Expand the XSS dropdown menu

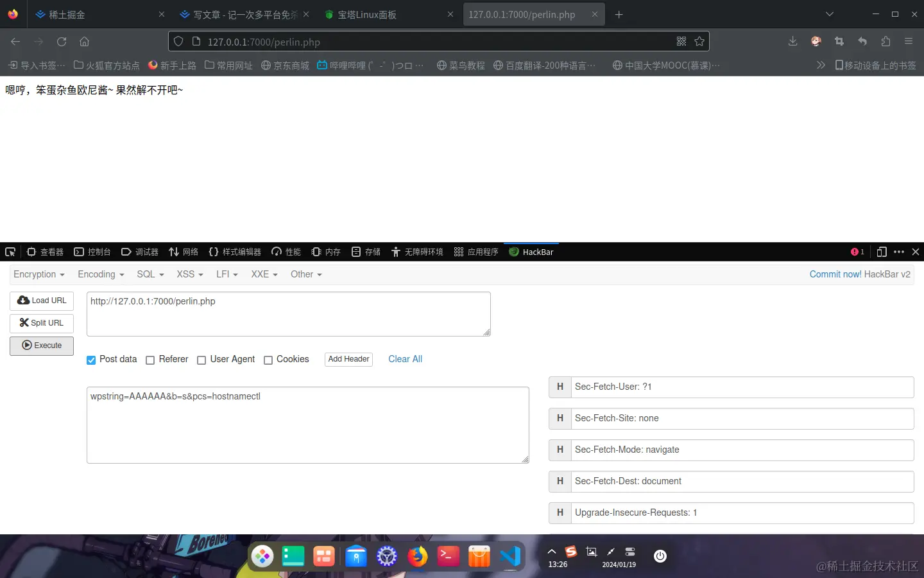pyautogui.click(x=189, y=274)
